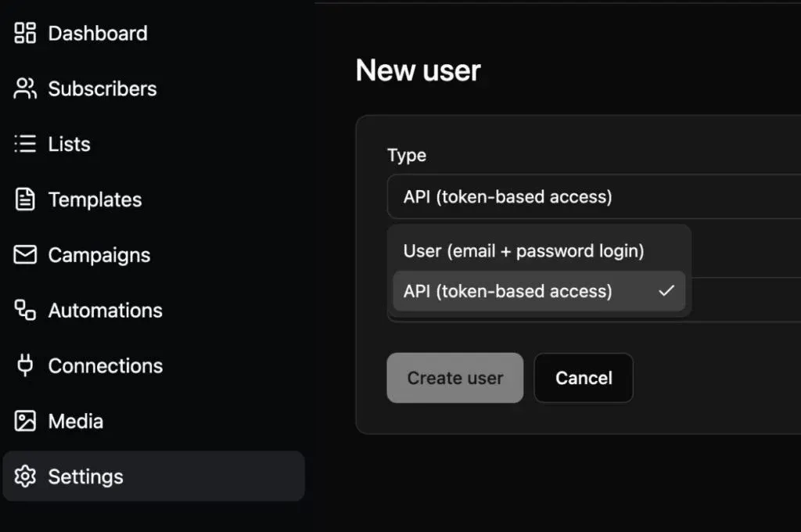
Task: Click the Dashboard grid icon
Action: point(25,33)
